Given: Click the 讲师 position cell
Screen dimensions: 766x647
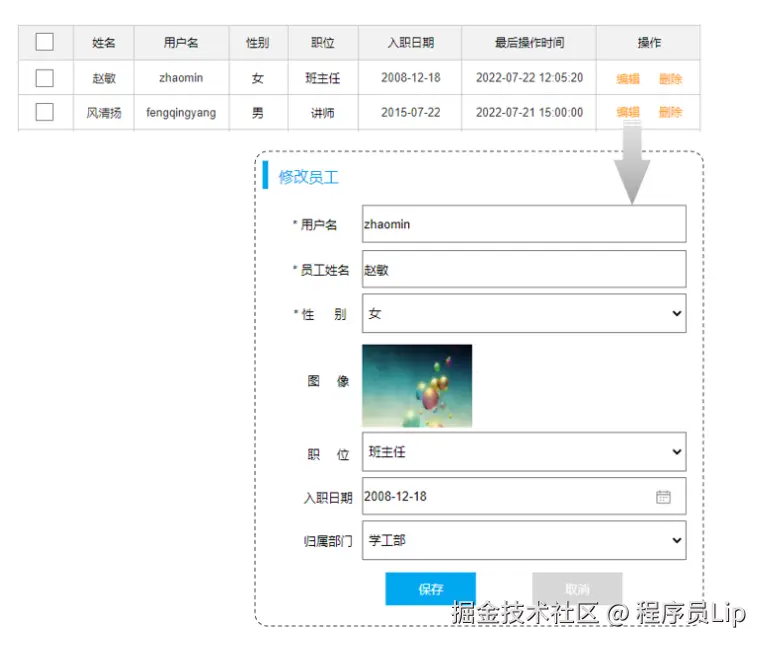Looking at the screenshot, I should coord(323,113).
